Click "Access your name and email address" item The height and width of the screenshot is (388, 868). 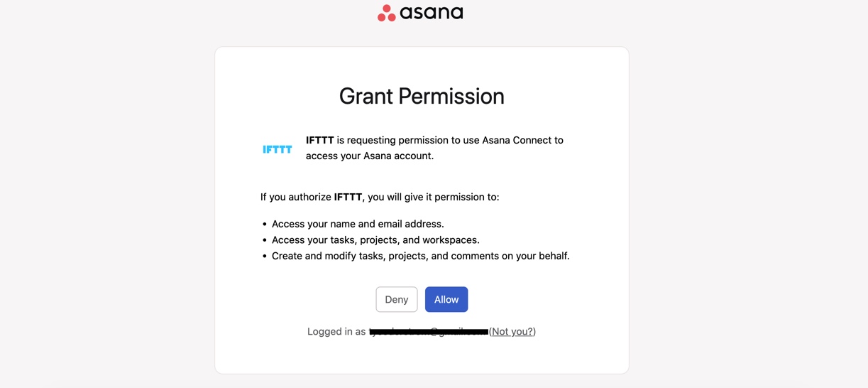[358, 224]
